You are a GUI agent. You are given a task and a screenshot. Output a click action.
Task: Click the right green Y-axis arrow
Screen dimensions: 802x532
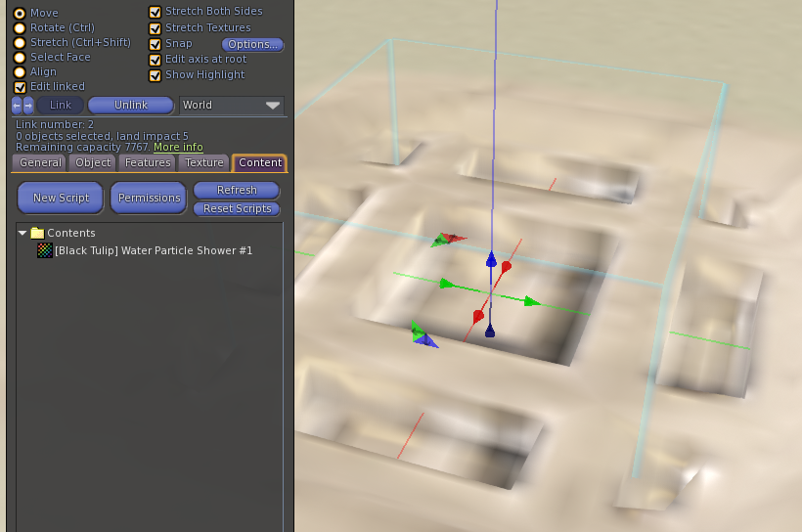pos(532,301)
